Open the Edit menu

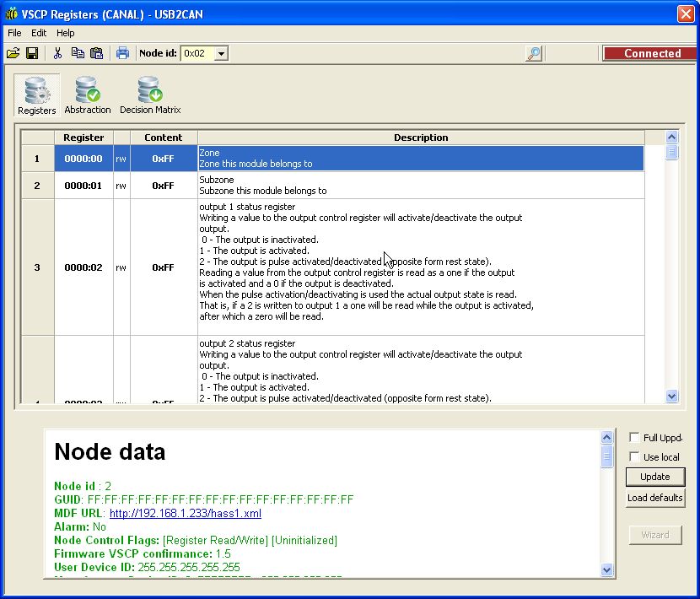pyautogui.click(x=39, y=33)
